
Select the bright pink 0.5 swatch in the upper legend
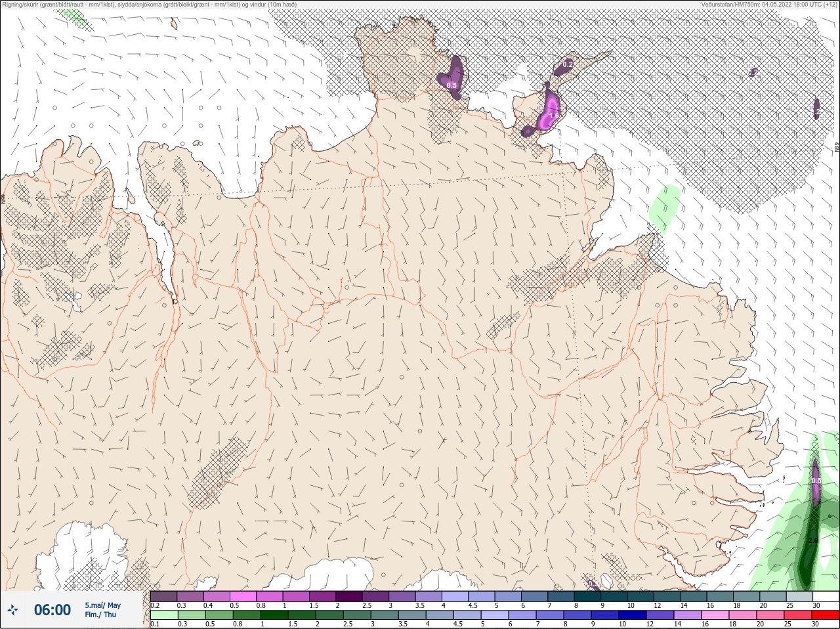click(243, 596)
